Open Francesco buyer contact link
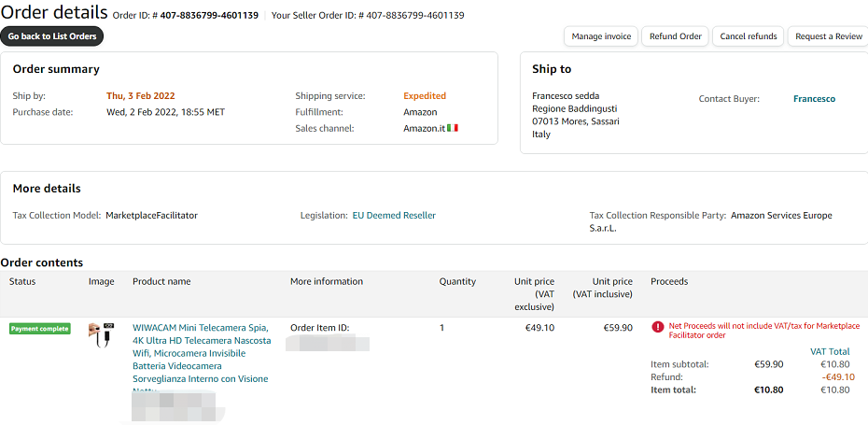Screen dimensions: 868x425 point(814,99)
